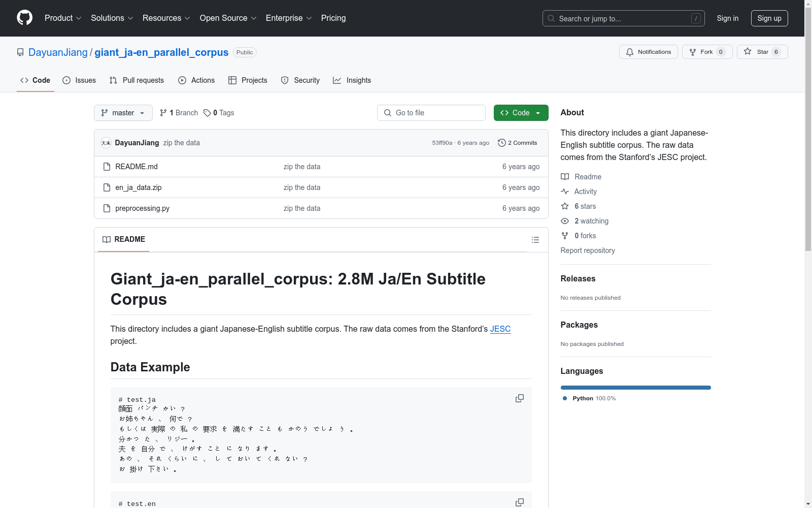Click the en_ja_data.zip file icon
812x508 pixels.
[x=107, y=187]
